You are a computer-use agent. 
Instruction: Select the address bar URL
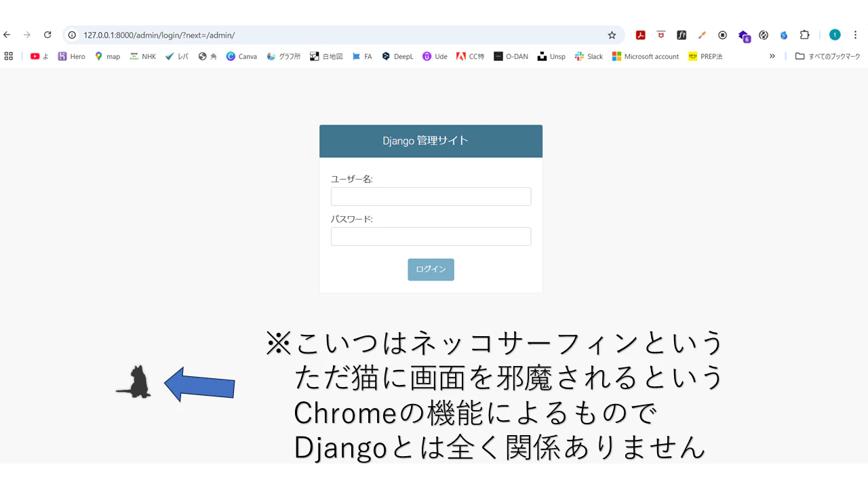pyautogui.click(x=159, y=35)
